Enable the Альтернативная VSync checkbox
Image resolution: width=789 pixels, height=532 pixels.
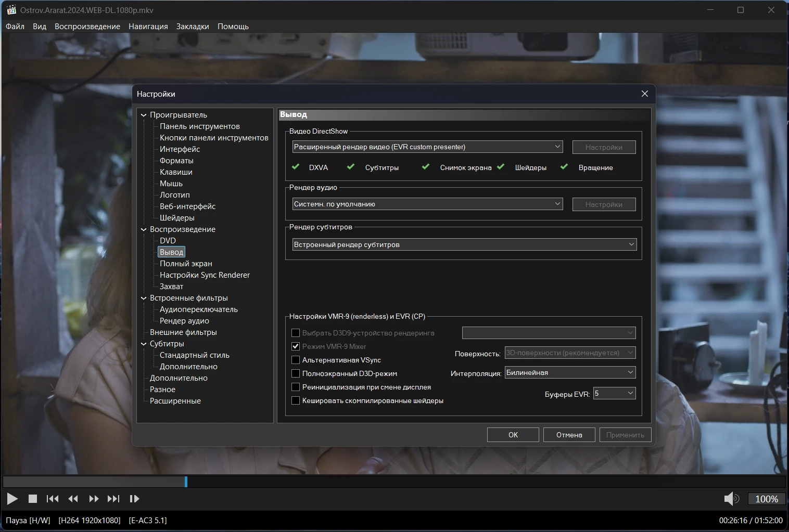296,360
